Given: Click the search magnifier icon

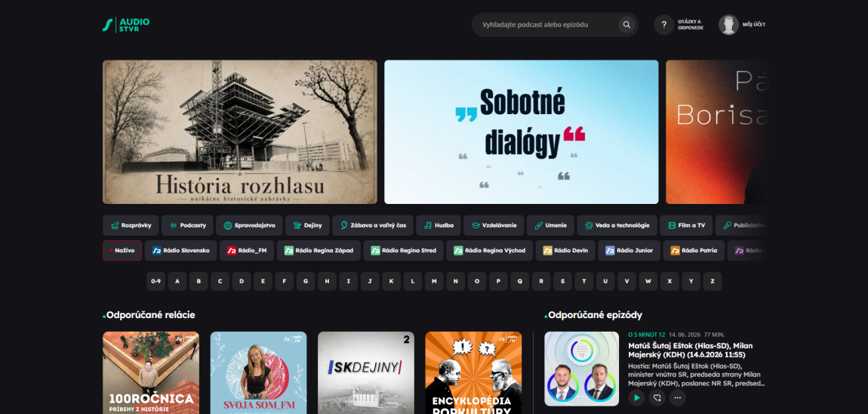Looking at the screenshot, I should [626, 25].
